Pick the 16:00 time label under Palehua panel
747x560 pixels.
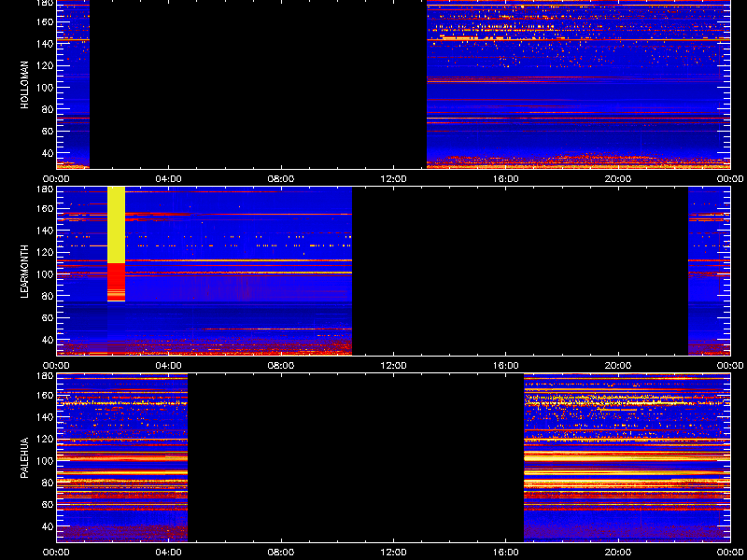pos(506,553)
